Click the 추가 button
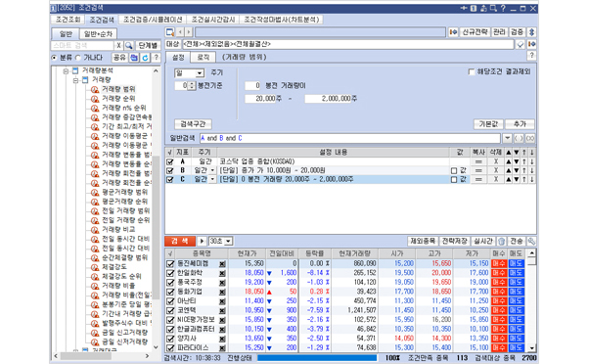 point(520,124)
